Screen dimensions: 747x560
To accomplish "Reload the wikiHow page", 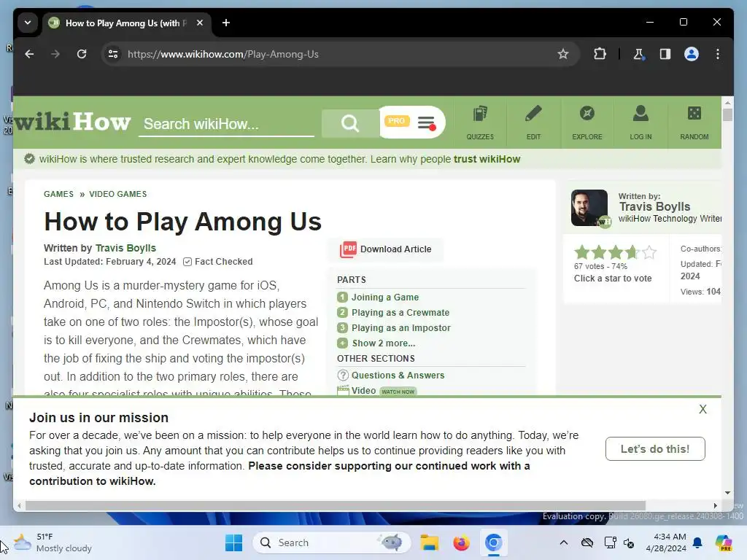I will [x=82, y=54].
